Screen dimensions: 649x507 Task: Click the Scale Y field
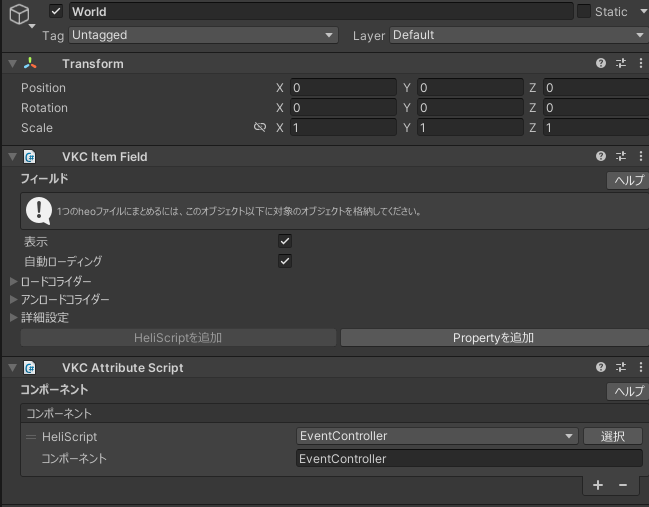coord(470,127)
